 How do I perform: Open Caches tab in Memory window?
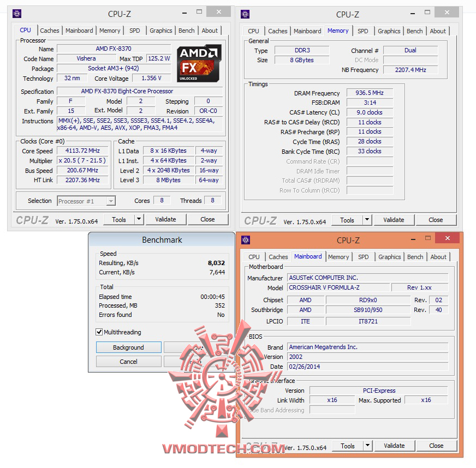pos(278,31)
